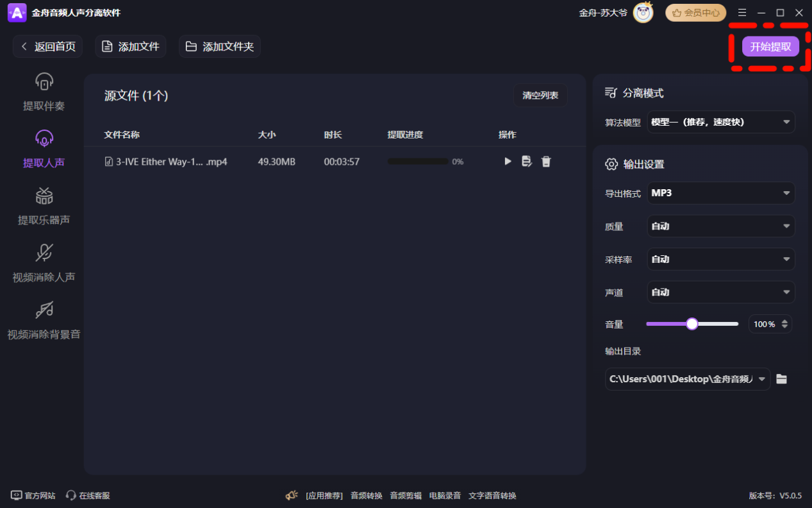
Task: Minimize the application window
Action: click(x=761, y=13)
